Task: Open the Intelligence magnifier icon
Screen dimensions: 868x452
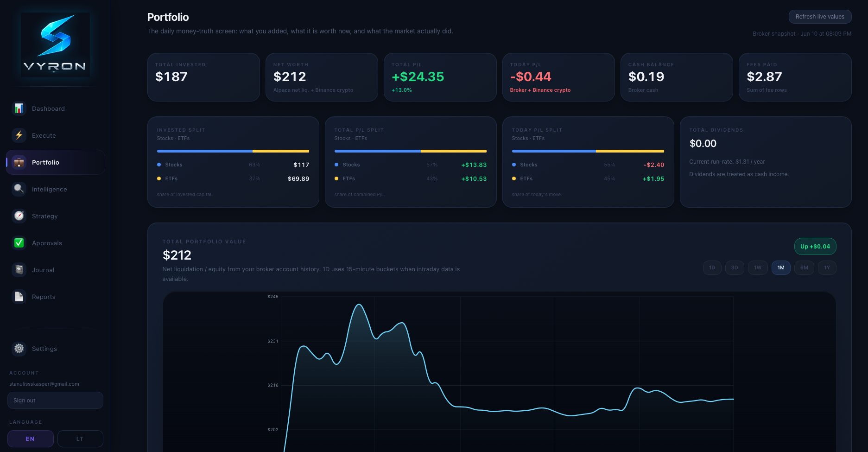Action: pyautogui.click(x=19, y=189)
